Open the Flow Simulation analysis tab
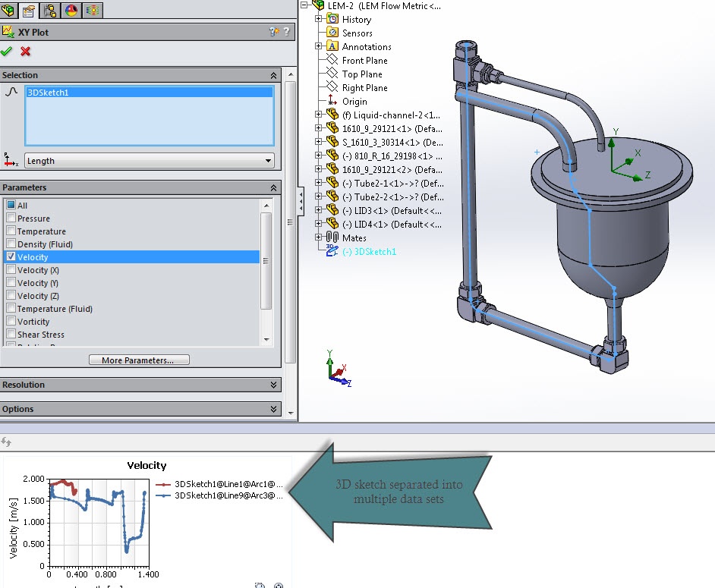The image size is (715, 588). coord(93,10)
